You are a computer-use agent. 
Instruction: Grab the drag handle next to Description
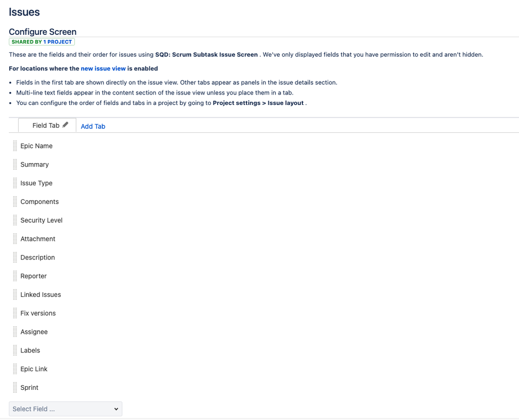click(x=14, y=257)
